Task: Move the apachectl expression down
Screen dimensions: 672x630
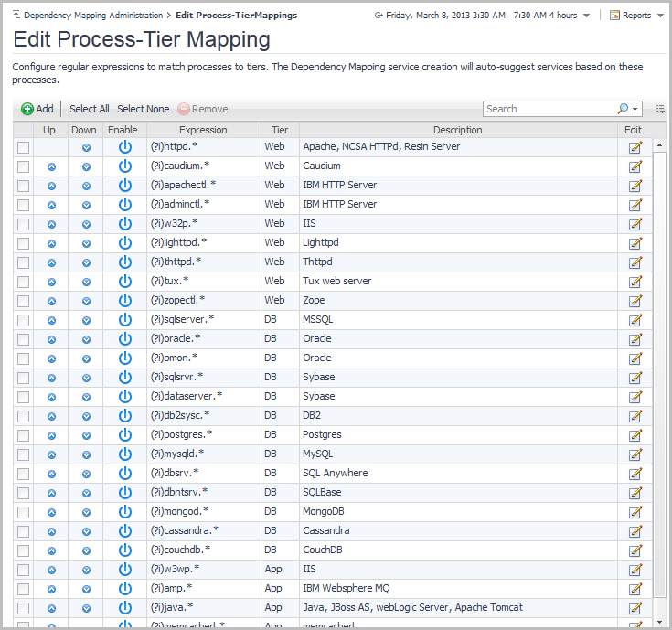Action: pyautogui.click(x=86, y=186)
